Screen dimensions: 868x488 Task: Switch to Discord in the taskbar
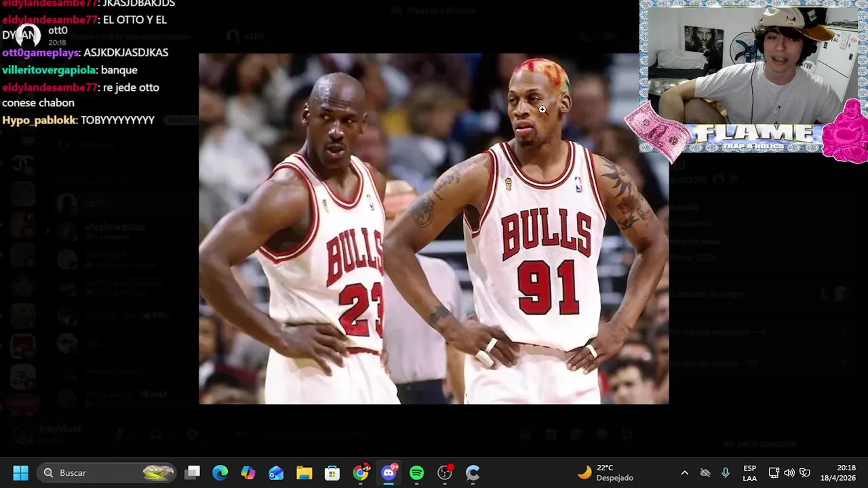click(389, 472)
